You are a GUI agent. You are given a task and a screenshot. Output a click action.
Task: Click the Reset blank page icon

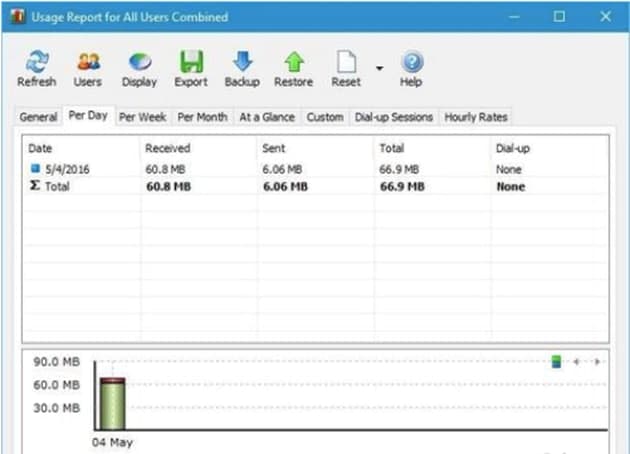click(346, 61)
